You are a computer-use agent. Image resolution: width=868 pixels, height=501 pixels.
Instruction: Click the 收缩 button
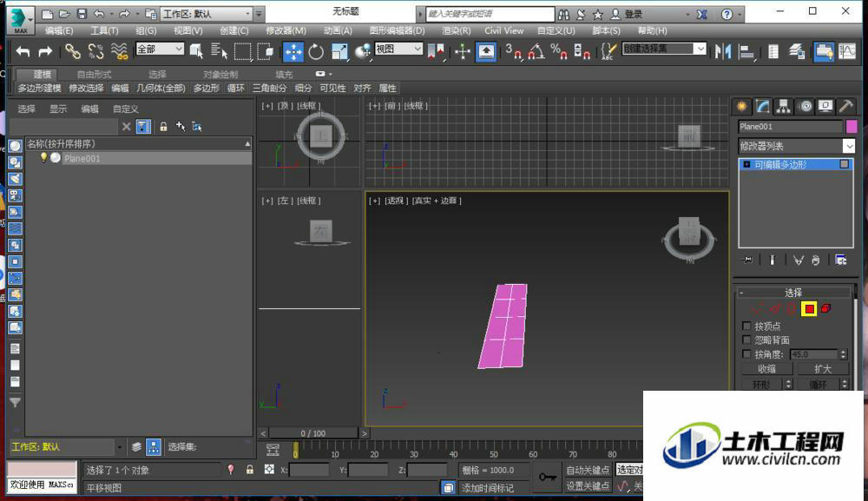pyautogui.click(x=766, y=369)
